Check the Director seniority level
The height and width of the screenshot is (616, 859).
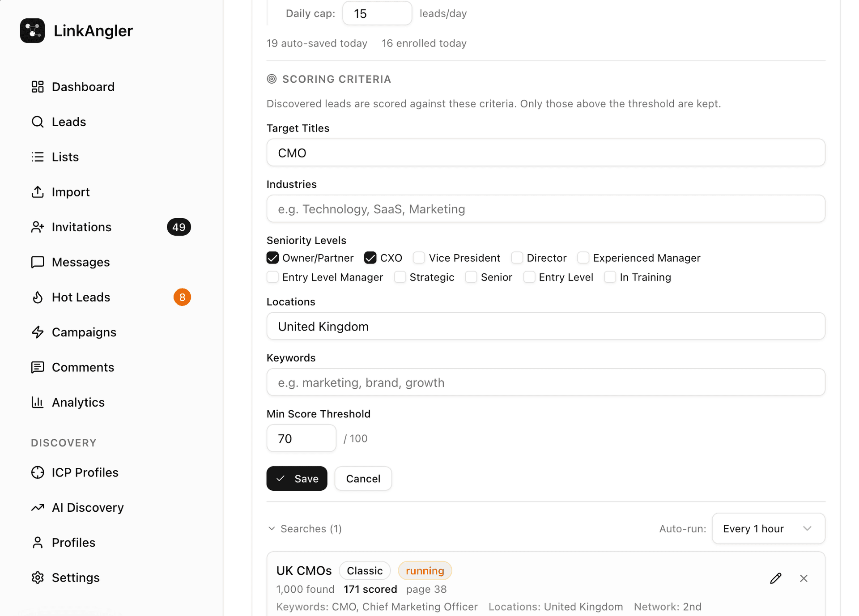pyautogui.click(x=517, y=258)
